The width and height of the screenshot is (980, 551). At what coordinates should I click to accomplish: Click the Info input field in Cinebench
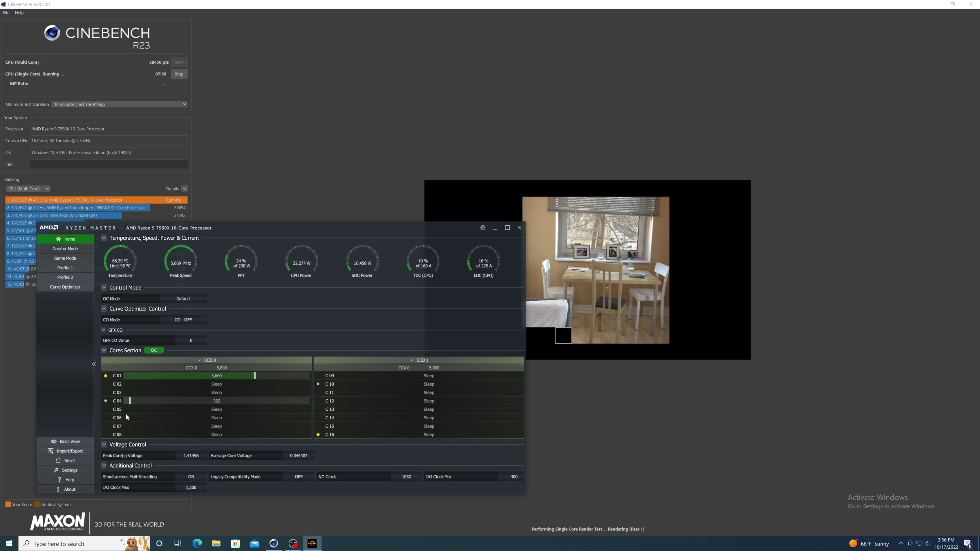[x=109, y=164]
